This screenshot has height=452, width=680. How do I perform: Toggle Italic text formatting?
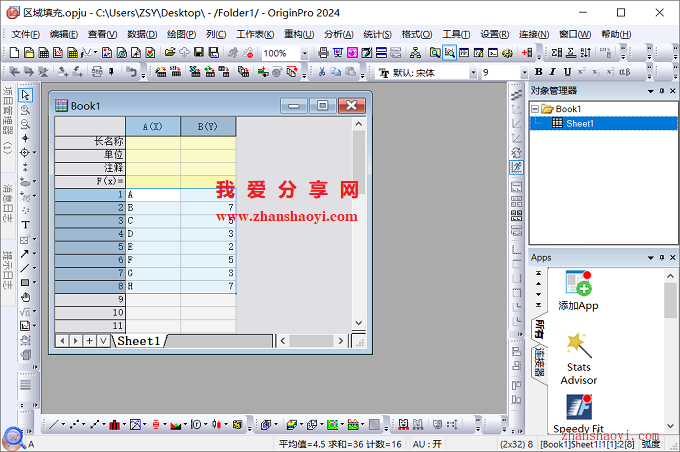click(x=552, y=72)
